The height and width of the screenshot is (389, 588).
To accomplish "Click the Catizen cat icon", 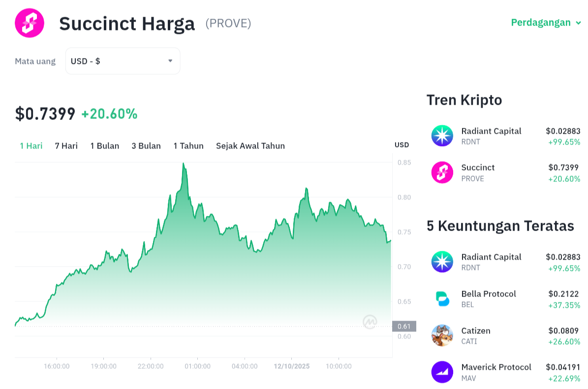I will click(x=442, y=335).
